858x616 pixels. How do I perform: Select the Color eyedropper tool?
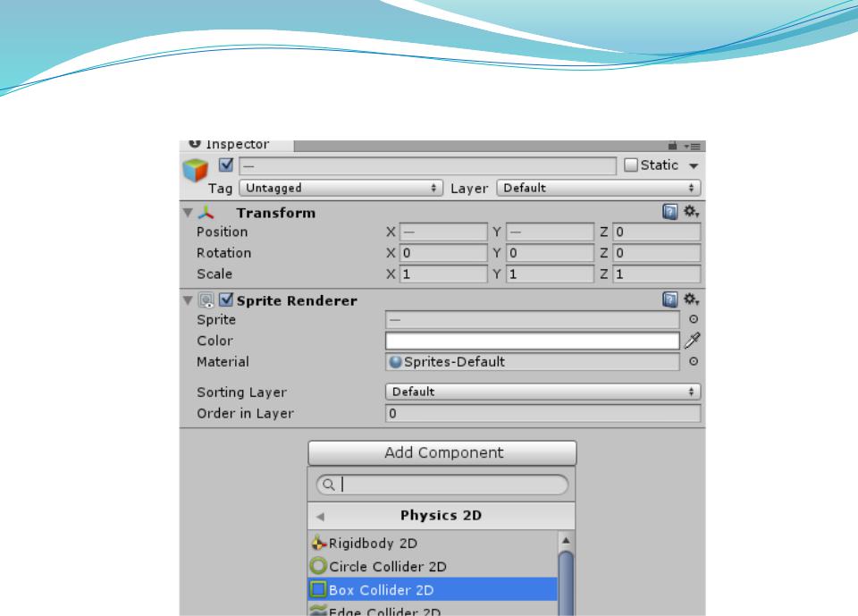(692, 340)
